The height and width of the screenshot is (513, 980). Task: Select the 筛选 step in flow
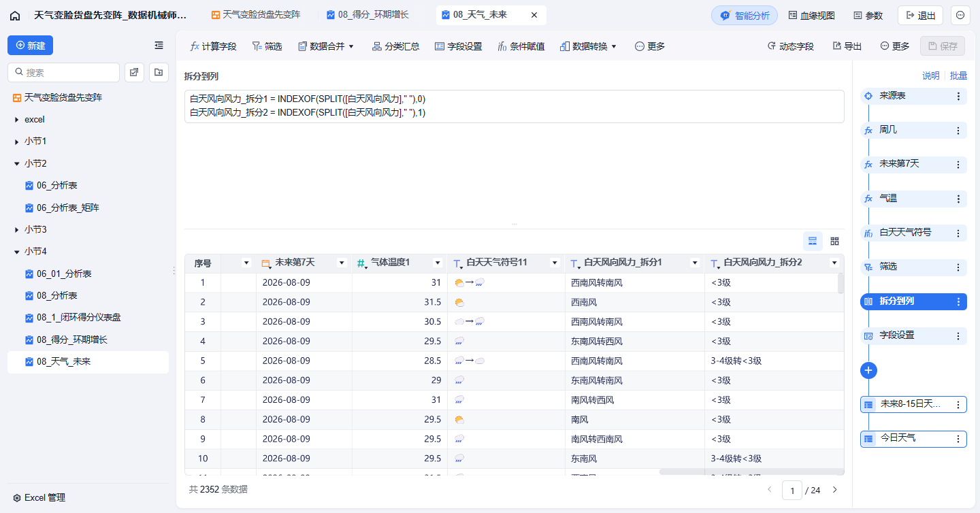click(x=913, y=267)
